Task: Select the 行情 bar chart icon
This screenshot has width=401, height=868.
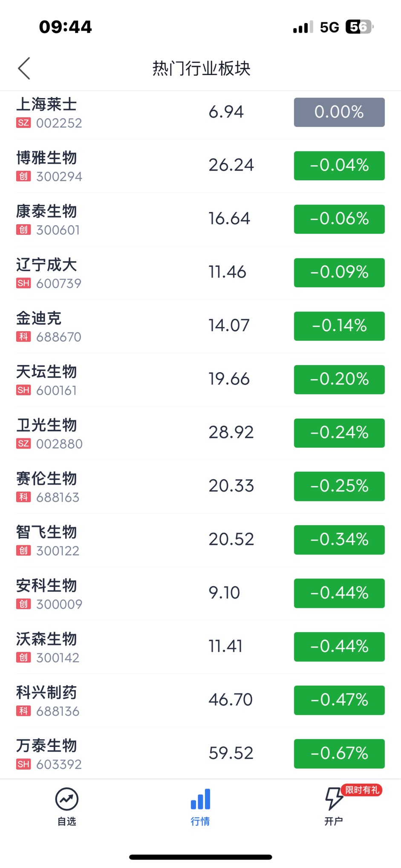Action: pos(200,799)
